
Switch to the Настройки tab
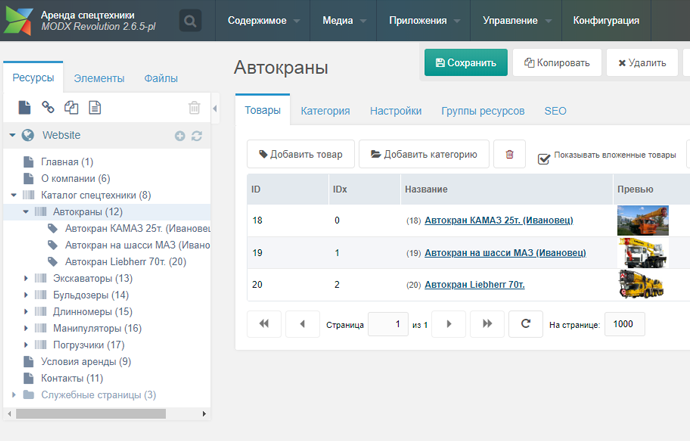pos(395,111)
